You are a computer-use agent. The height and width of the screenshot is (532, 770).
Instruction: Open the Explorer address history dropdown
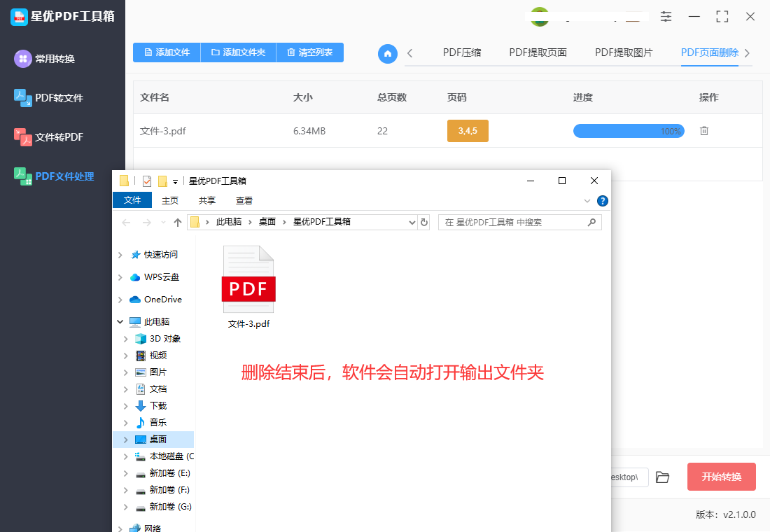(x=412, y=223)
